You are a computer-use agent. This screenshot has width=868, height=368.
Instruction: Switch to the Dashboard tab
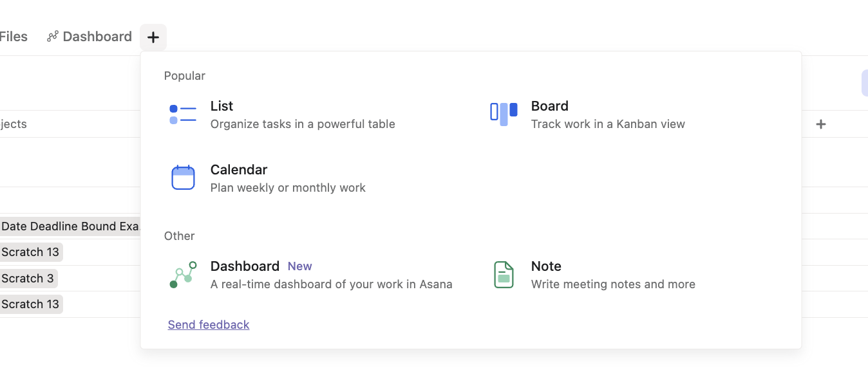(x=97, y=37)
